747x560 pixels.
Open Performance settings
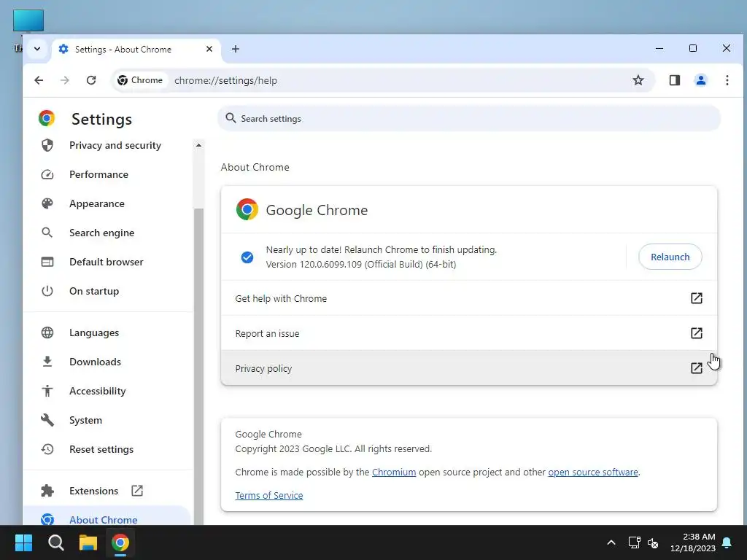tap(108, 174)
